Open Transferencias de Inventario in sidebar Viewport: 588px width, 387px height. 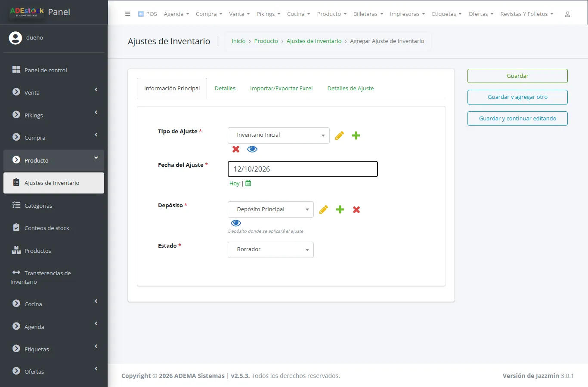[54, 277]
